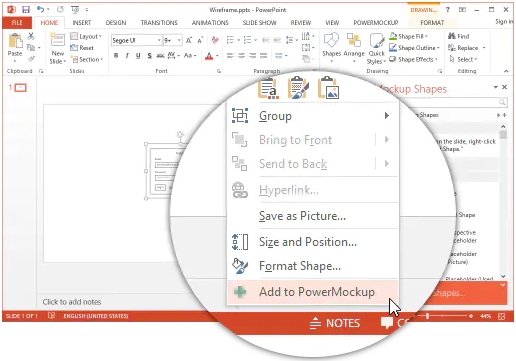The height and width of the screenshot is (361, 516).
Task: Open the Shape Effects dropdown
Action: tap(413, 59)
